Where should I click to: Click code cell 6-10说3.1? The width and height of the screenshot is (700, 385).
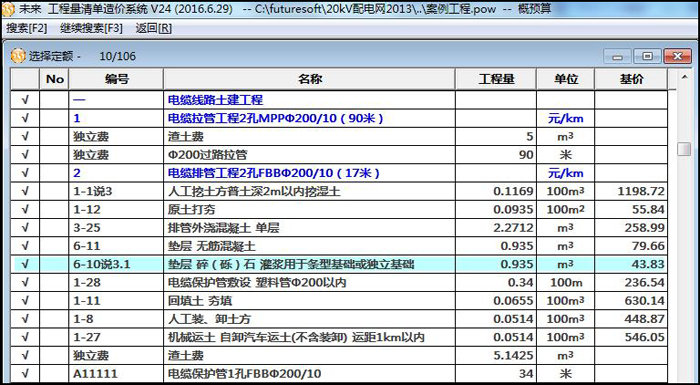point(116,264)
